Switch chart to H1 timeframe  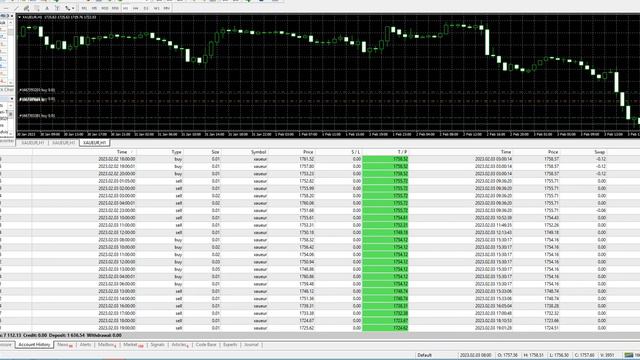[126, 8]
